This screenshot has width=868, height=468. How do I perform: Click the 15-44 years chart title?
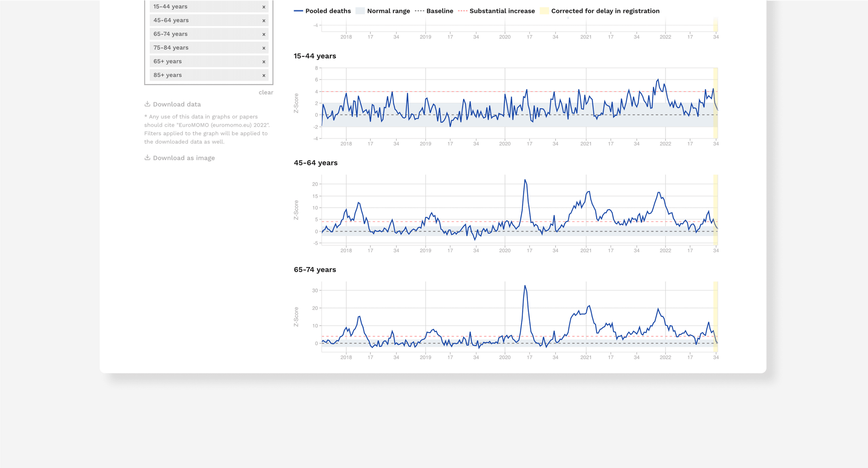(315, 56)
